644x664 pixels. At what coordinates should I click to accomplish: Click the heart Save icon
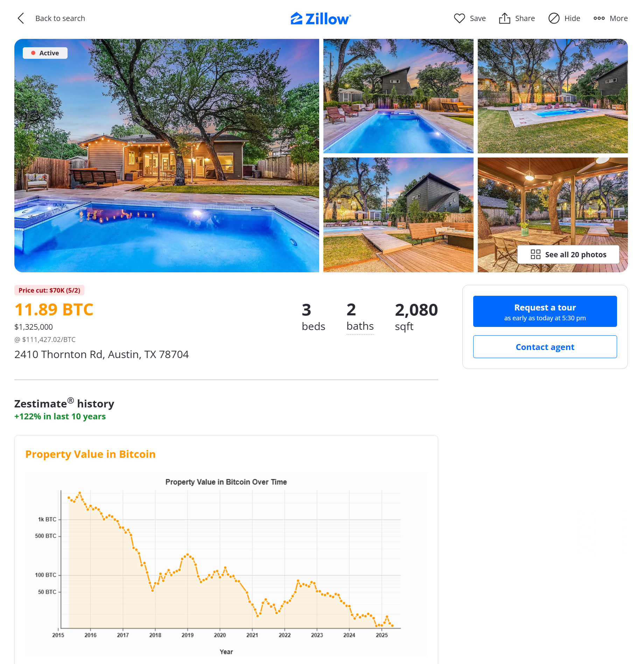[x=459, y=18]
